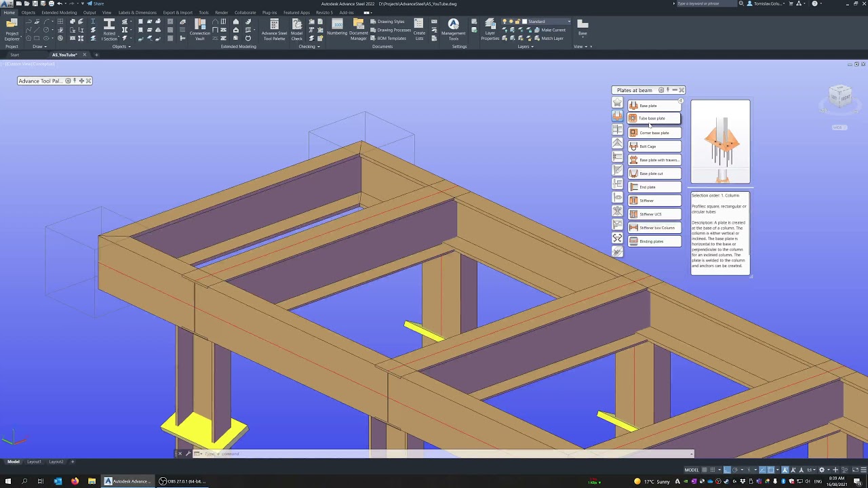
Task: Pick the Bolt Cage joint
Action: [x=654, y=146]
